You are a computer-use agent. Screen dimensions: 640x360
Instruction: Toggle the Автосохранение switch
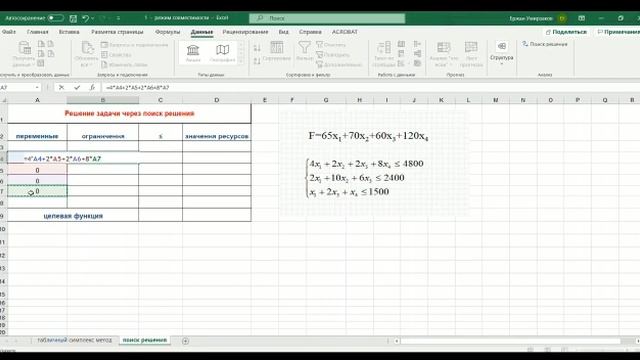(x=56, y=18)
